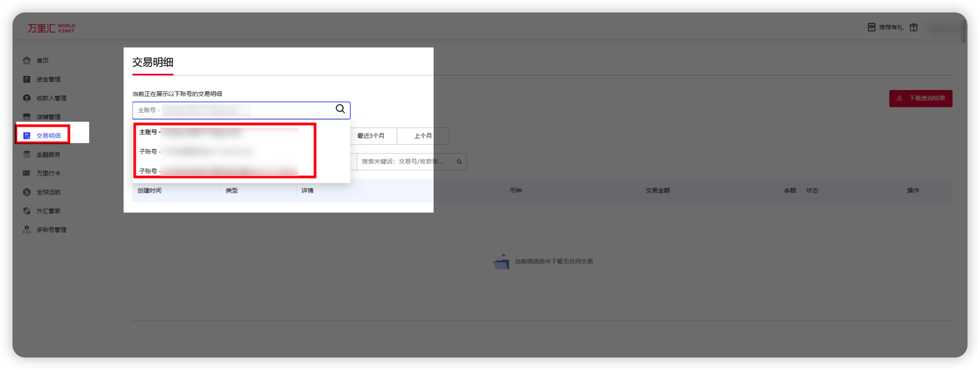
Task: Click the 金融服务 coins icon
Action: coord(27,154)
